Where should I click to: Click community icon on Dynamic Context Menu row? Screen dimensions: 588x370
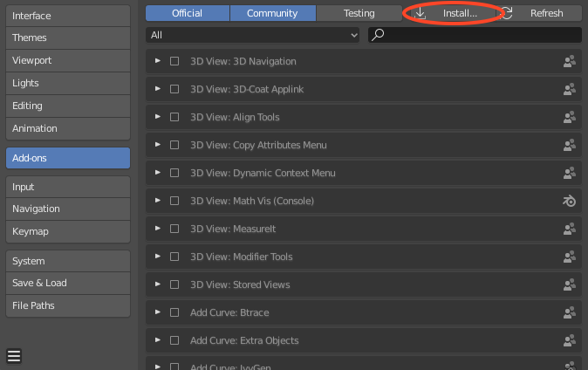pos(570,173)
